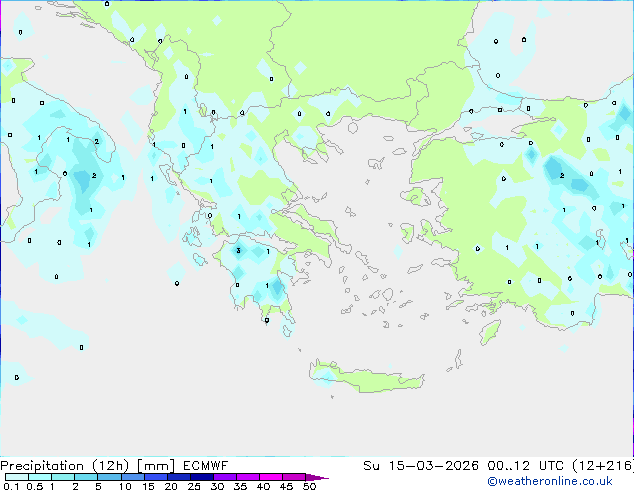This screenshot has height=490, width=634.
Task: Click the legend tick label 20
Action: pos(171,487)
